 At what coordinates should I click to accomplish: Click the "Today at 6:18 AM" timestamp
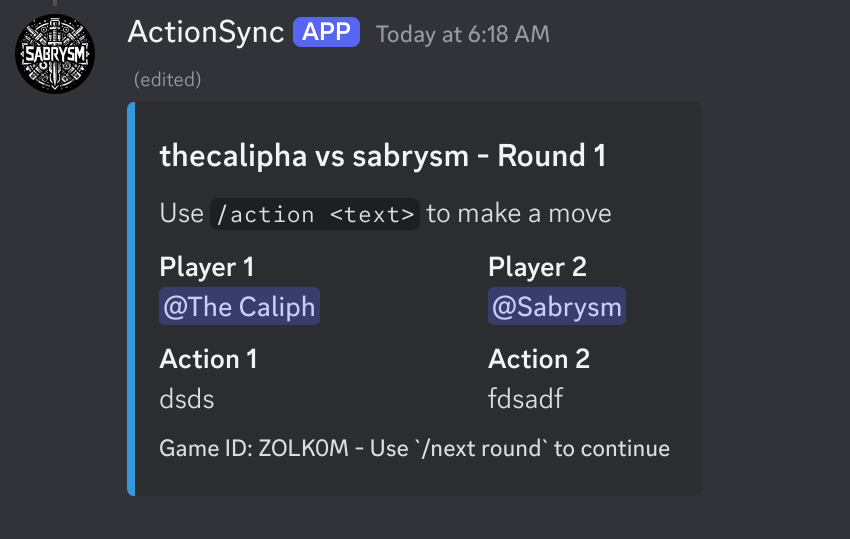(462, 34)
